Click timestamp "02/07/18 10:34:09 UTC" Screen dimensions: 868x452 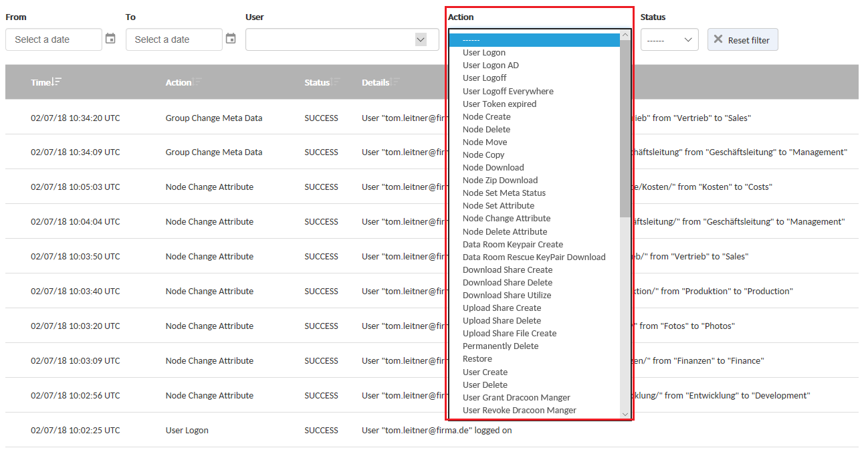(x=76, y=152)
